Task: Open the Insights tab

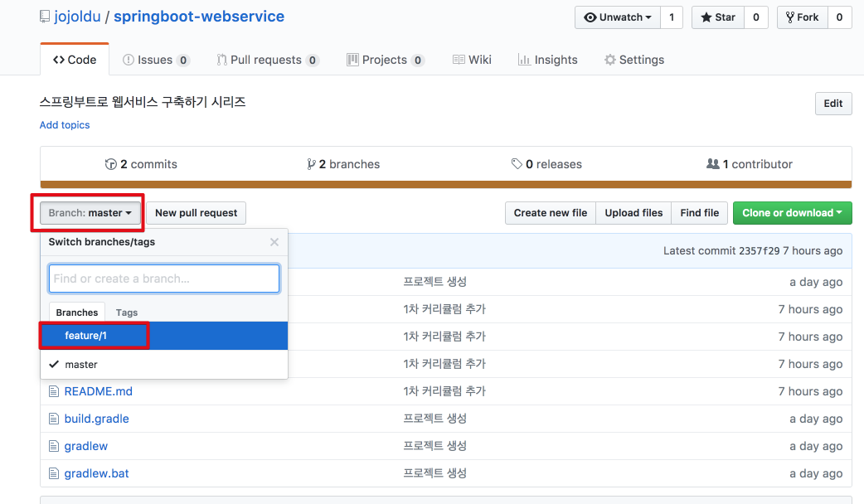Action: [x=548, y=60]
